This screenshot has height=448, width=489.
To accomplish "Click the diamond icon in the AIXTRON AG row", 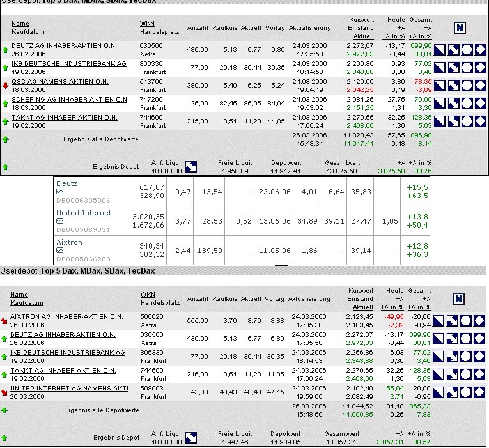I will click(x=479, y=321).
